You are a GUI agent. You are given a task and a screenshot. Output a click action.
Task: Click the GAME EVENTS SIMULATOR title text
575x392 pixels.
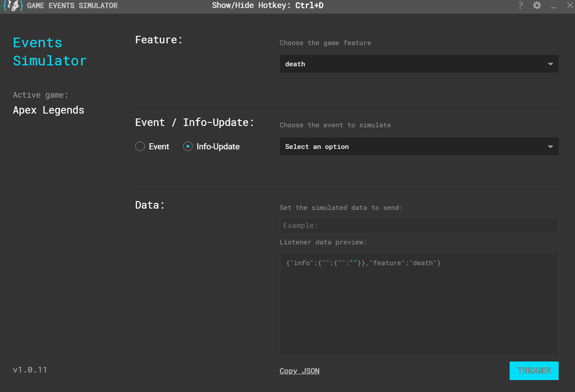click(72, 6)
